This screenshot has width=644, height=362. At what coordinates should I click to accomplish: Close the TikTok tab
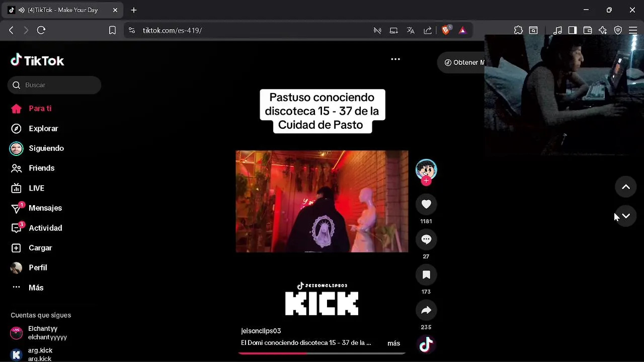[x=115, y=10]
